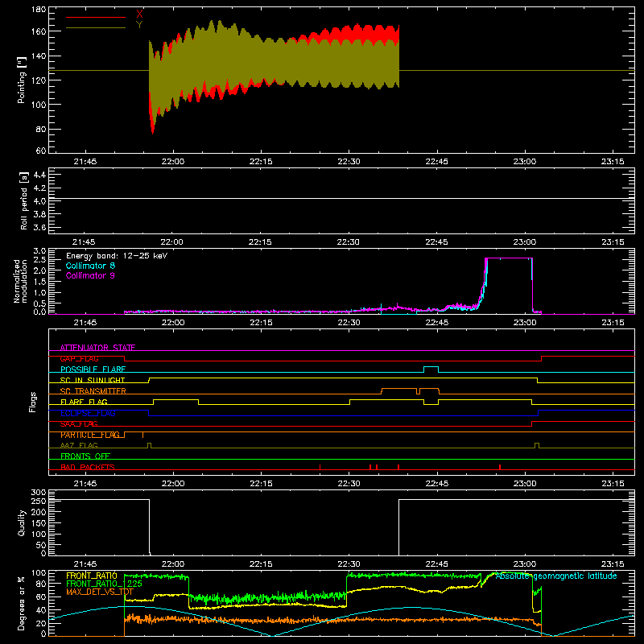
Task: Click the 'Normalized modulation' axis title
Action: click(20, 281)
